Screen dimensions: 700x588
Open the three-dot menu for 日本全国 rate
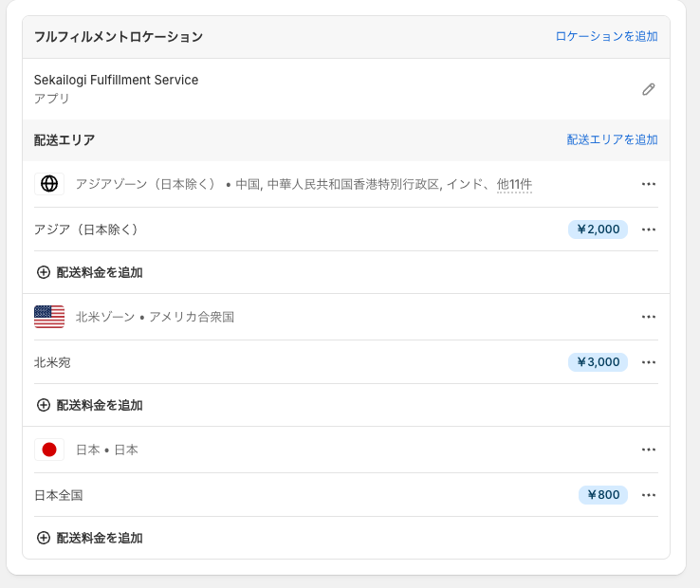click(649, 495)
